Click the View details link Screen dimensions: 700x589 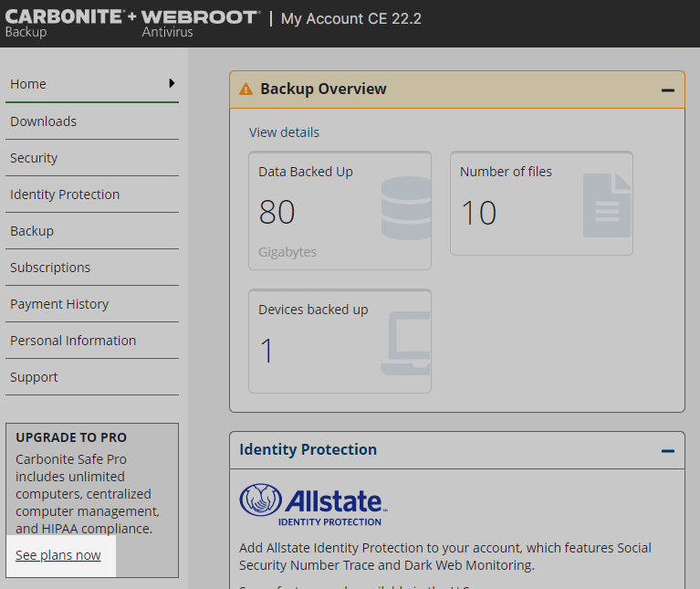[284, 132]
